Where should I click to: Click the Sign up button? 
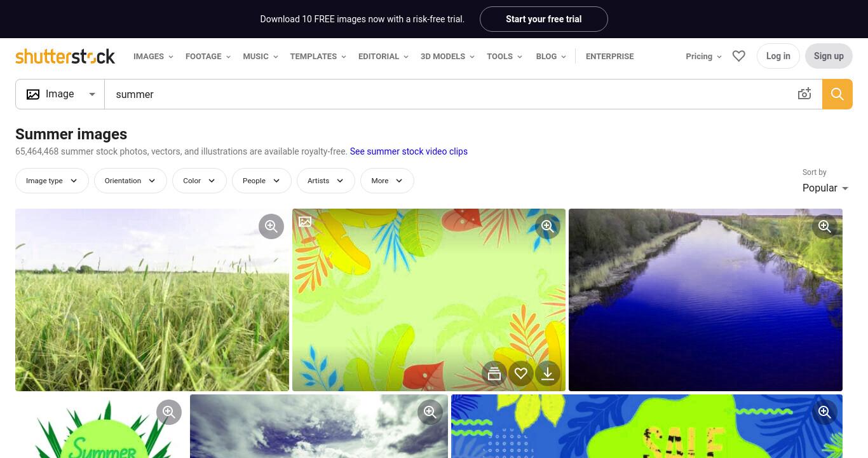pyautogui.click(x=829, y=56)
